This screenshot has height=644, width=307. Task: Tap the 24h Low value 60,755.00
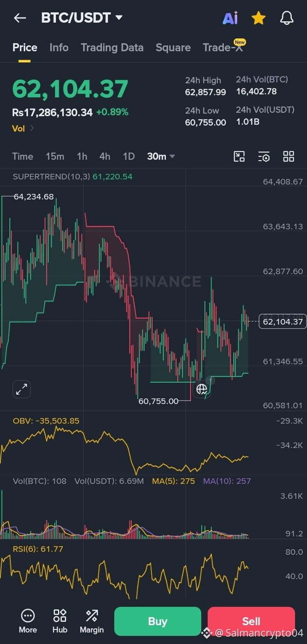[206, 123]
